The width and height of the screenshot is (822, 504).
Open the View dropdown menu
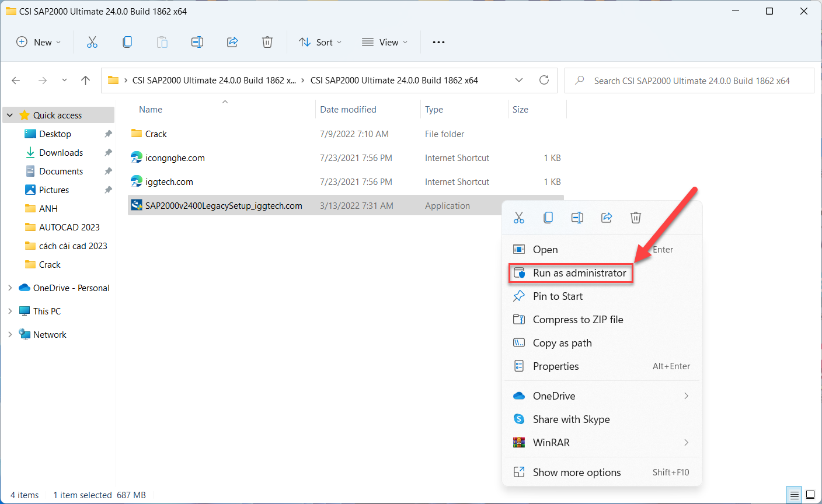tap(384, 42)
